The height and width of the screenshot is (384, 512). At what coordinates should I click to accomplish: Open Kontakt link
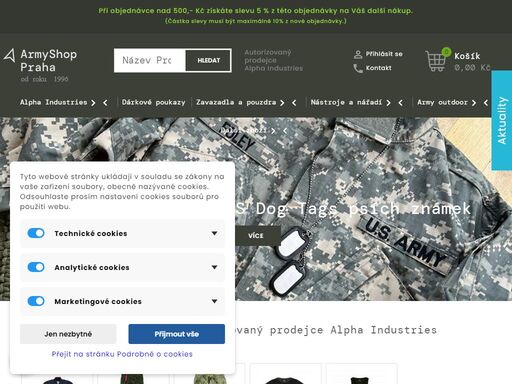(x=379, y=68)
